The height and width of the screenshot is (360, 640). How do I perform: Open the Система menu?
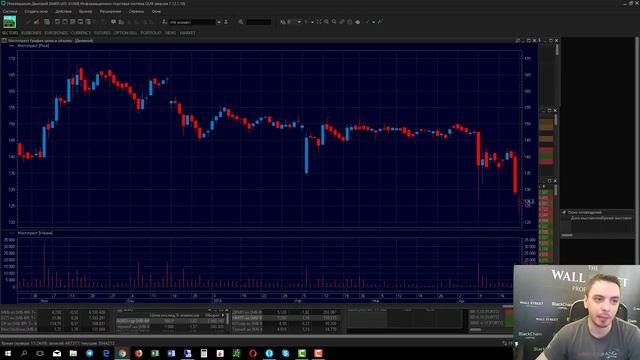point(10,11)
